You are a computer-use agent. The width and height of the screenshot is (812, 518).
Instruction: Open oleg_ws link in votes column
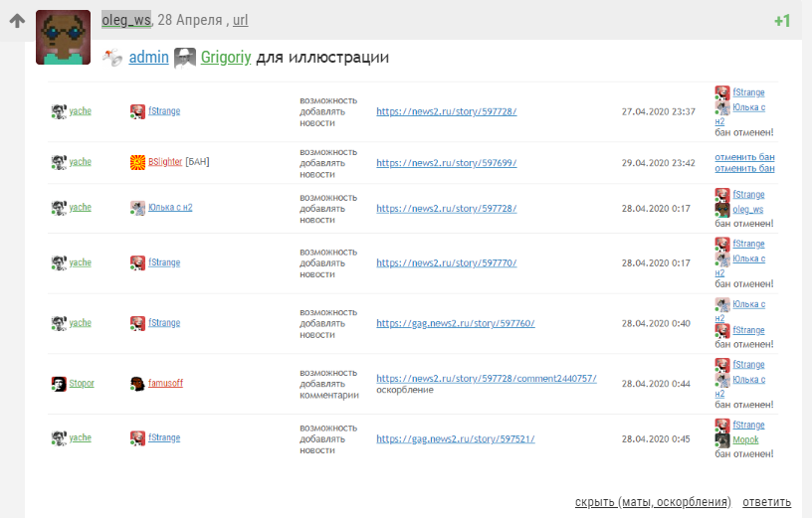coord(747,209)
